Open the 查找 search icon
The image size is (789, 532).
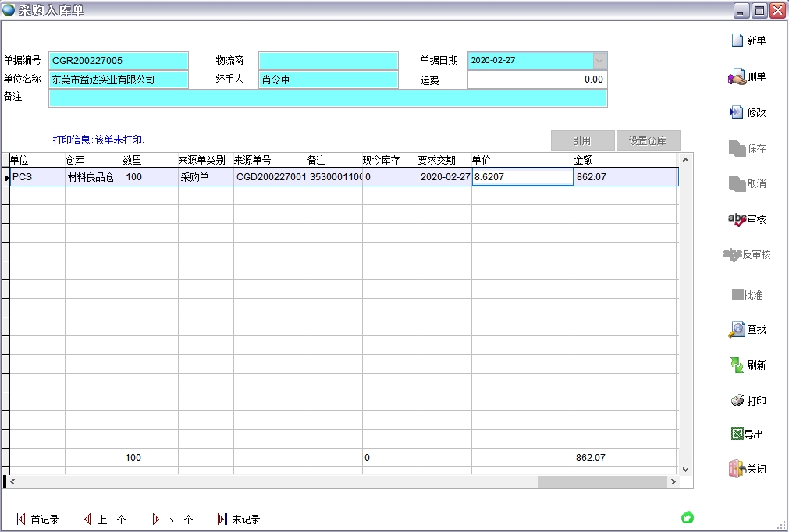coord(748,329)
